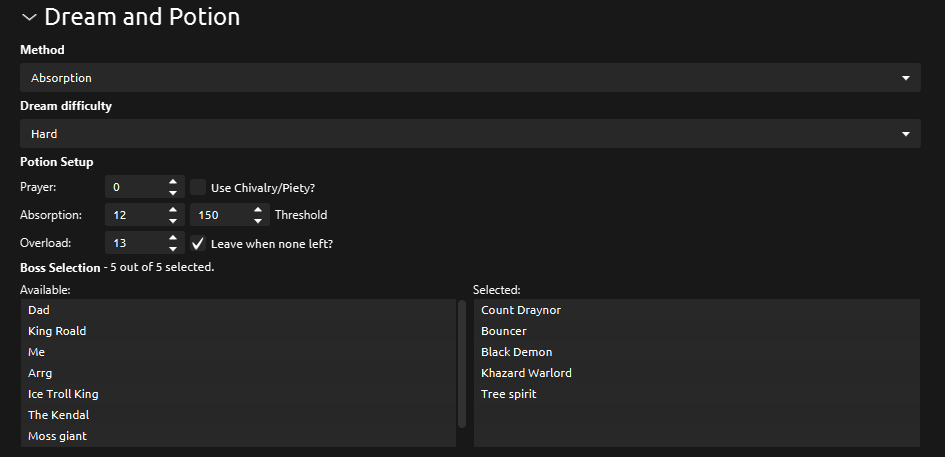Enable Use Chivalry/Piety checkbox
The image size is (945, 457).
point(198,187)
